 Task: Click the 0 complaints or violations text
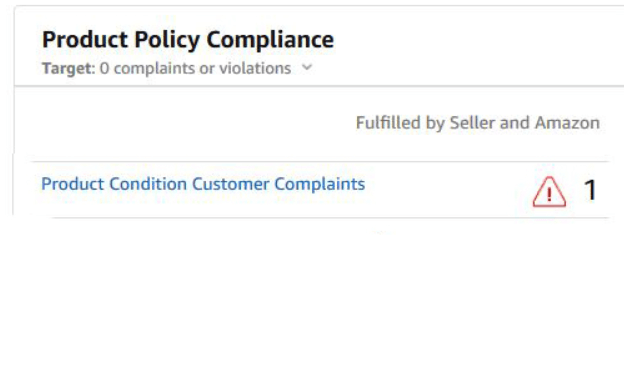click(195, 68)
